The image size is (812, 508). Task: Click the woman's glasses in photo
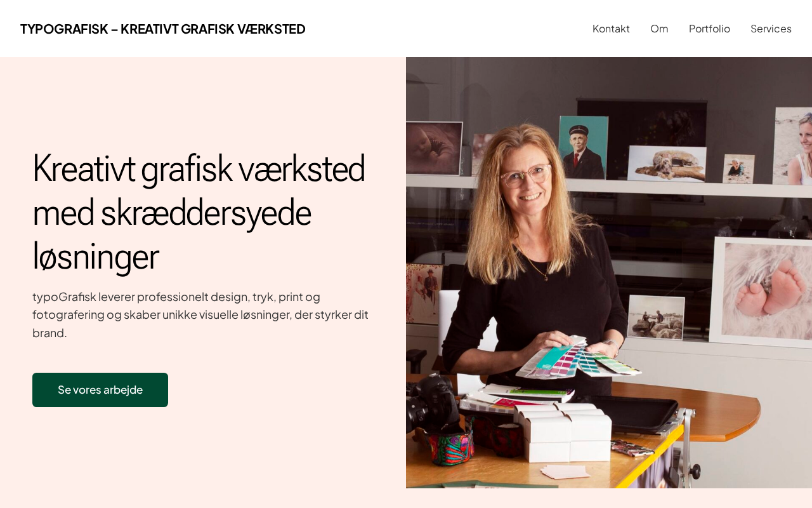(x=526, y=175)
